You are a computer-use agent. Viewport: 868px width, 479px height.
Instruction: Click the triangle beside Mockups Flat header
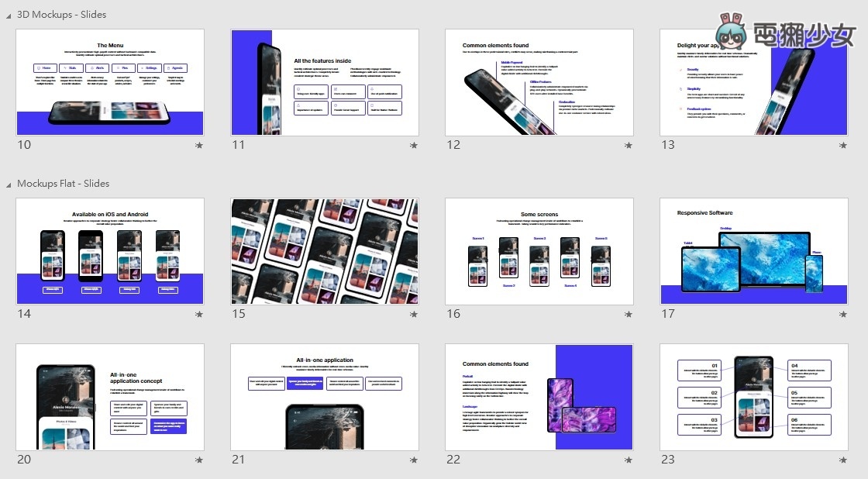pyautogui.click(x=8, y=184)
